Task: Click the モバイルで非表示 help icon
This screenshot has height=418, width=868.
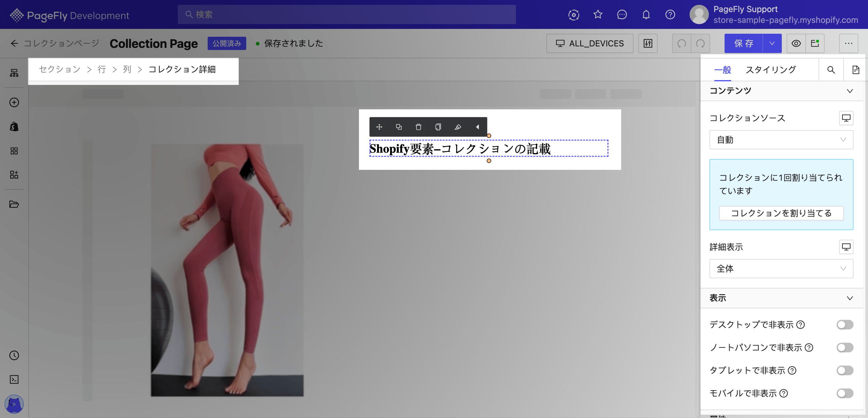Action: coord(783,393)
